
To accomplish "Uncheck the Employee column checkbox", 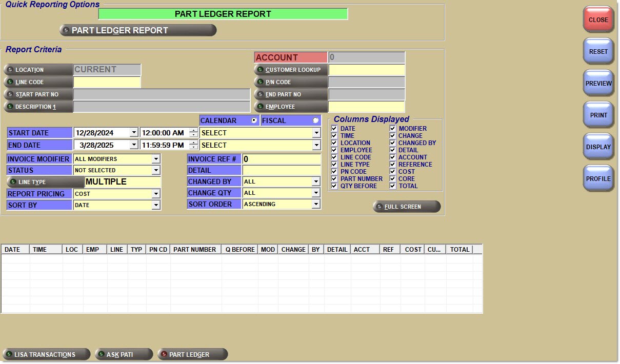I will (x=334, y=150).
